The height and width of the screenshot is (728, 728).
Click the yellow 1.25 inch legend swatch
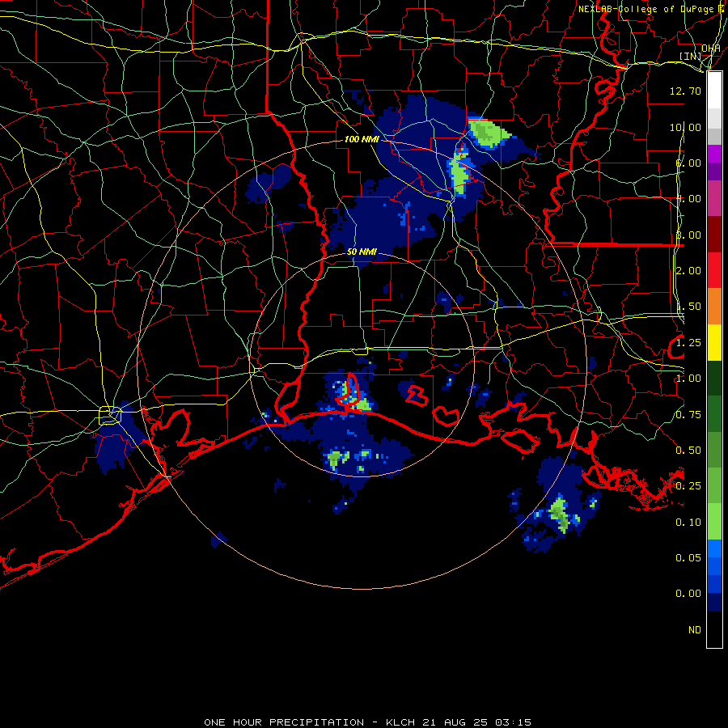(x=714, y=342)
